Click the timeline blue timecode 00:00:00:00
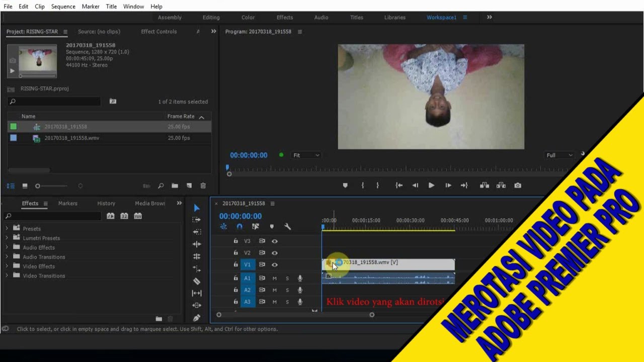Image resolution: width=644 pixels, height=362 pixels. (x=240, y=216)
